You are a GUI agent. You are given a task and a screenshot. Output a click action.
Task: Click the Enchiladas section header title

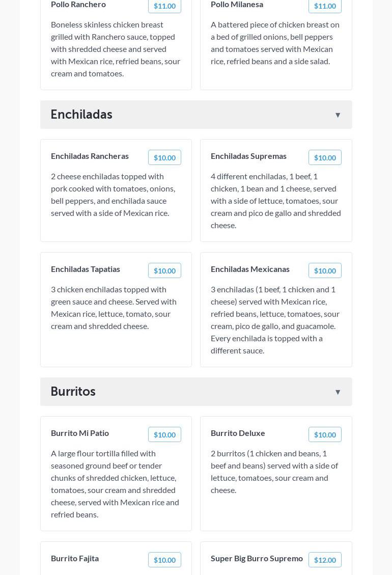coord(81,115)
